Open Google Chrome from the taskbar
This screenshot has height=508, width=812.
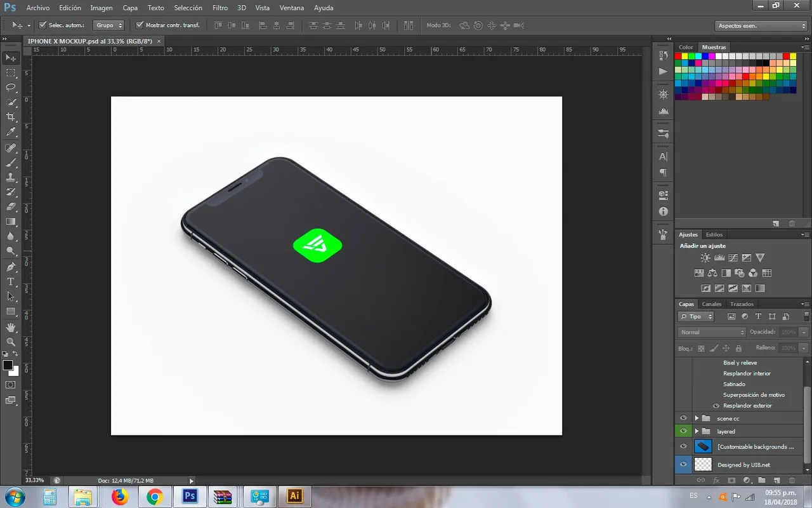coord(154,497)
